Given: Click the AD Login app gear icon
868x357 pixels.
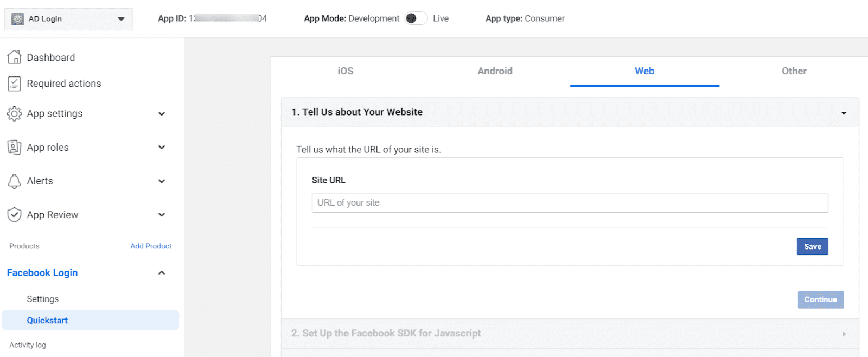Looking at the screenshot, I should [x=17, y=19].
